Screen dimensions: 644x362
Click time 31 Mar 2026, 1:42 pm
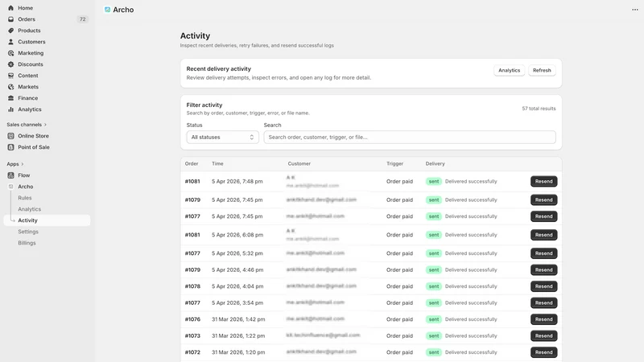[238, 319]
